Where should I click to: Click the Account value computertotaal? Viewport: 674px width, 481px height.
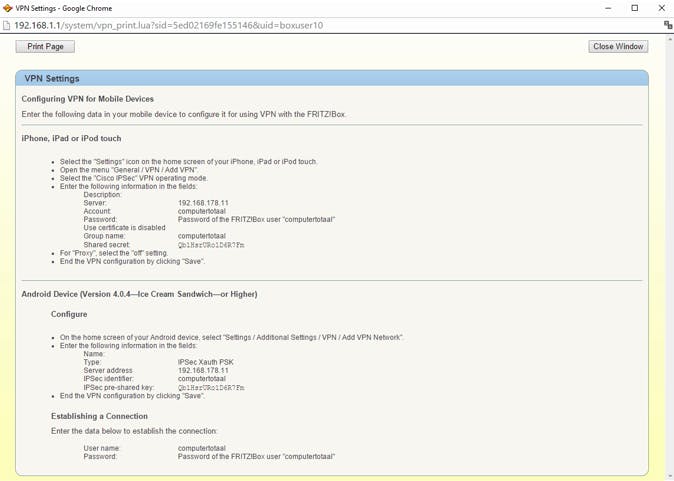point(202,211)
